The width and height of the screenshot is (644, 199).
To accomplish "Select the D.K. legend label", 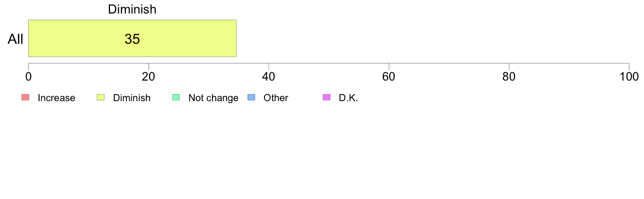I will click(x=348, y=98).
